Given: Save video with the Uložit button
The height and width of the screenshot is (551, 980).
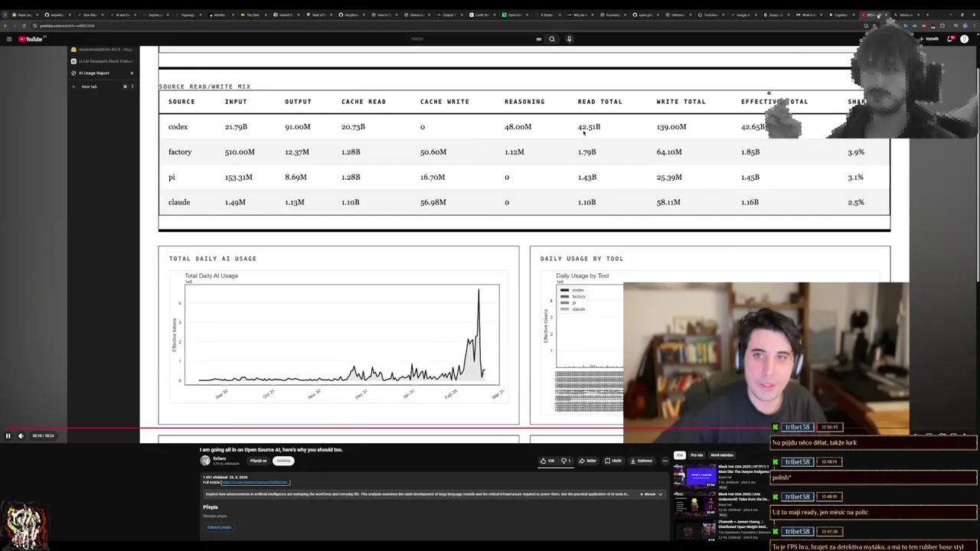Looking at the screenshot, I should point(613,461).
